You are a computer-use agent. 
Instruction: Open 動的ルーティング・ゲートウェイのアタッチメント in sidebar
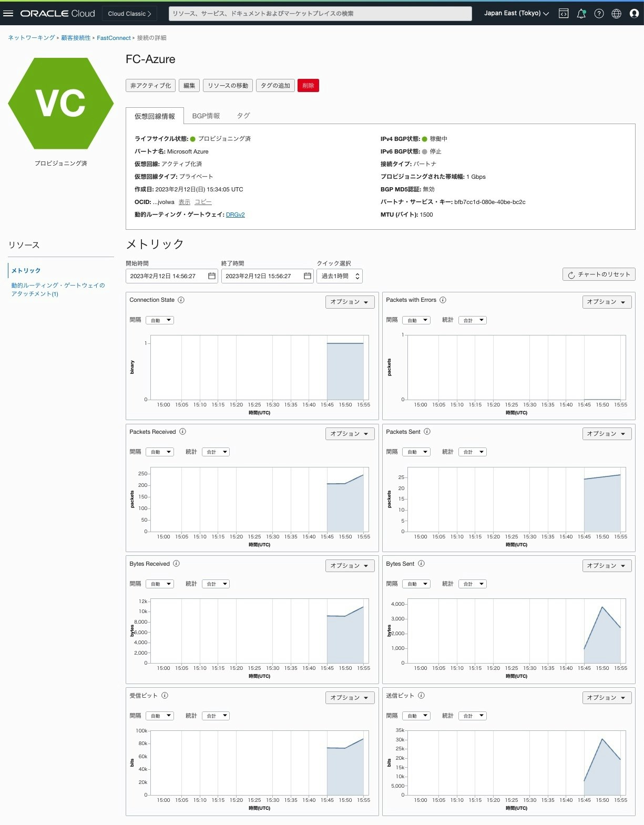pos(58,290)
